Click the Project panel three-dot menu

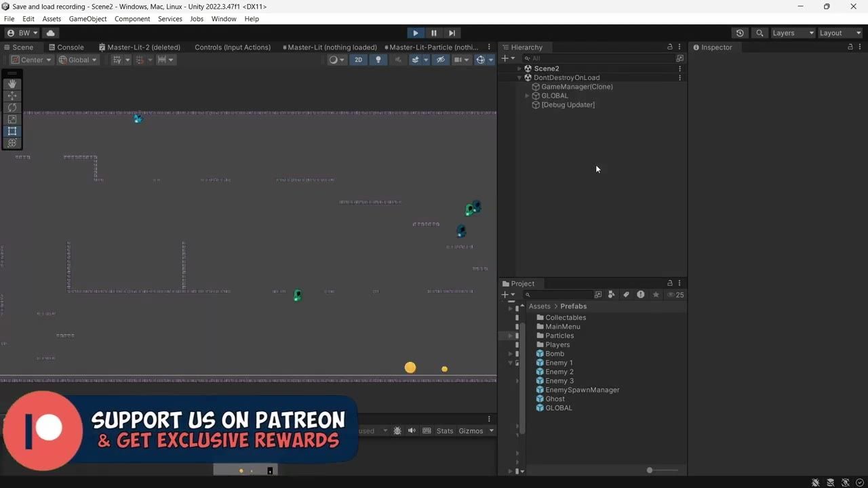(x=679, y=283)
